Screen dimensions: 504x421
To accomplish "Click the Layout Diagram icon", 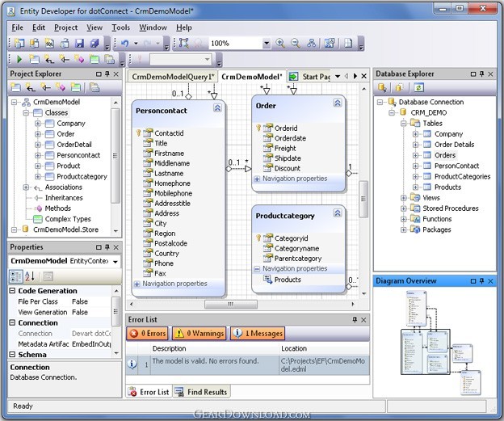I will (311, 43).
